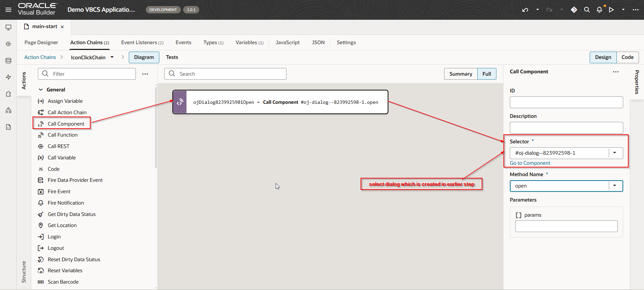Screen dimensions: 644x290
Task: Click the Go to Component link
Action: 530,163
